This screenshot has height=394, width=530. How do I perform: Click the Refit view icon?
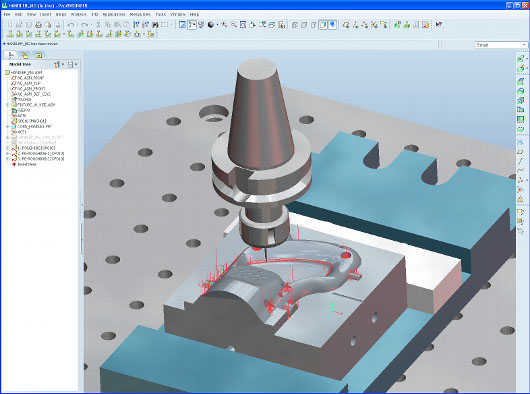coord(243,25)
